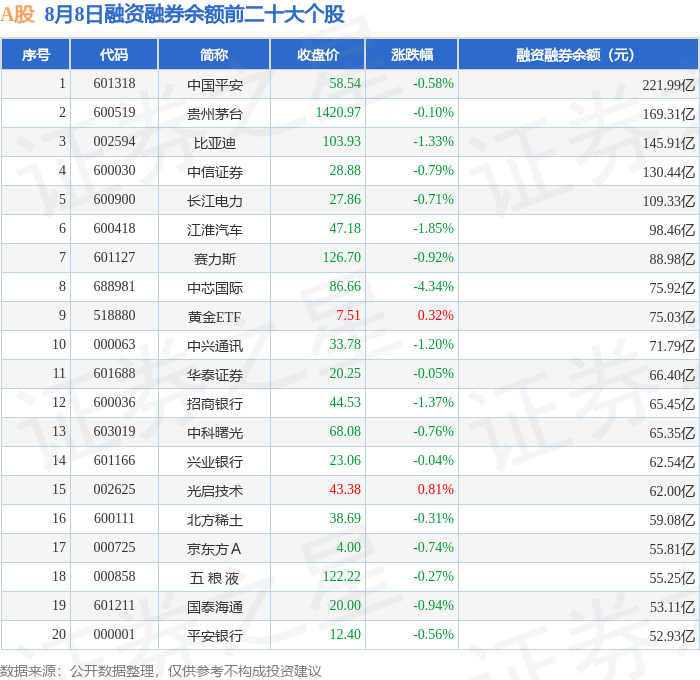The width and height of the screenshot is (700, 680).
Task: Select stock name 中信证券
Action: pos(215,171)
